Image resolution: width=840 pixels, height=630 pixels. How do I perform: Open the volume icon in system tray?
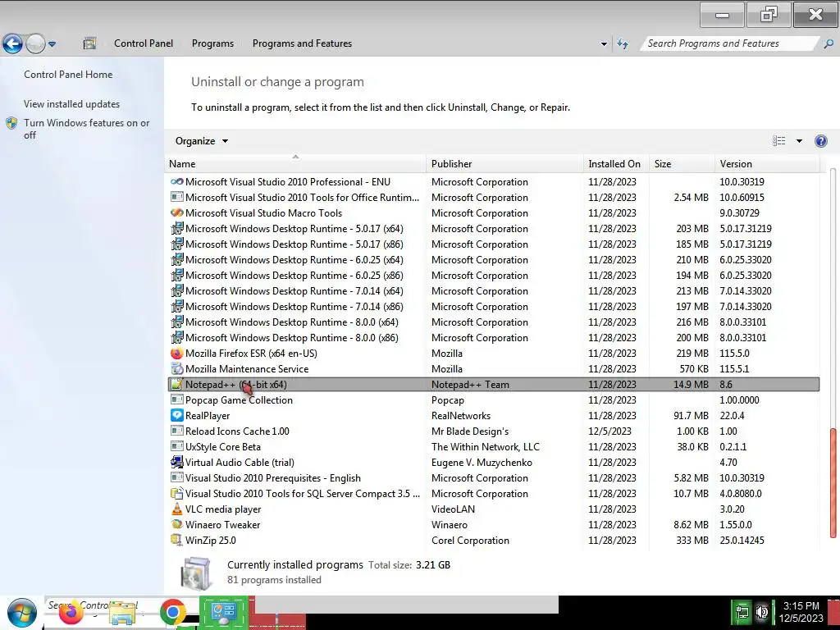762,611
